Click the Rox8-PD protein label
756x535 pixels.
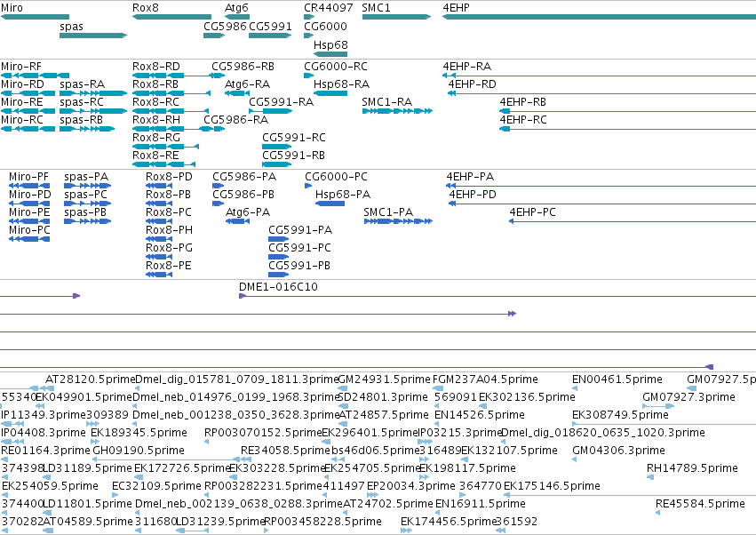coord(169,177)
